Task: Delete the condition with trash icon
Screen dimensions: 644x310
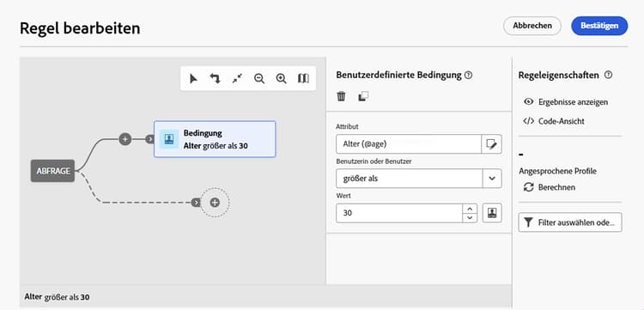Action: [x=341, y=96]
